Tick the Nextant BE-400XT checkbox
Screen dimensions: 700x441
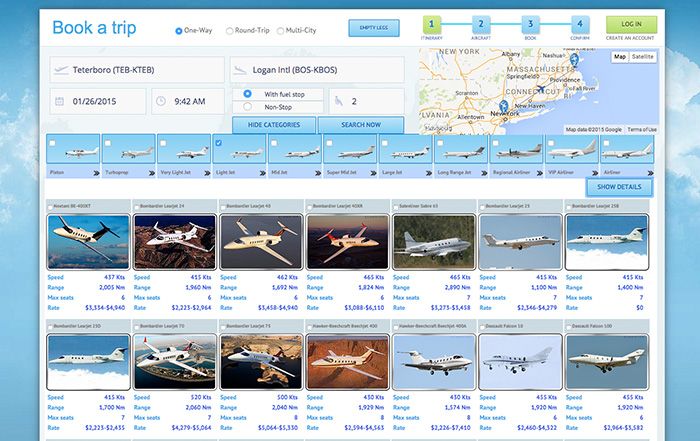click(50, 207)
